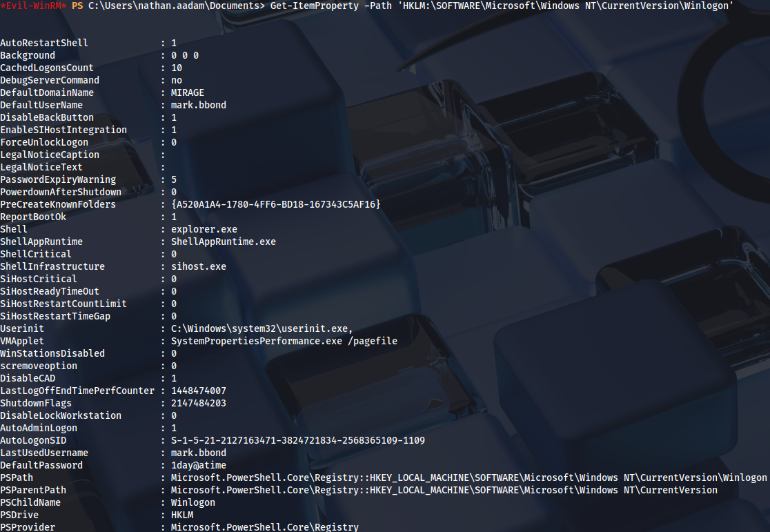The image size is (770, 532).
Task: Click the DefaultPassword value 1day@atime
Action: coord(199,465)
